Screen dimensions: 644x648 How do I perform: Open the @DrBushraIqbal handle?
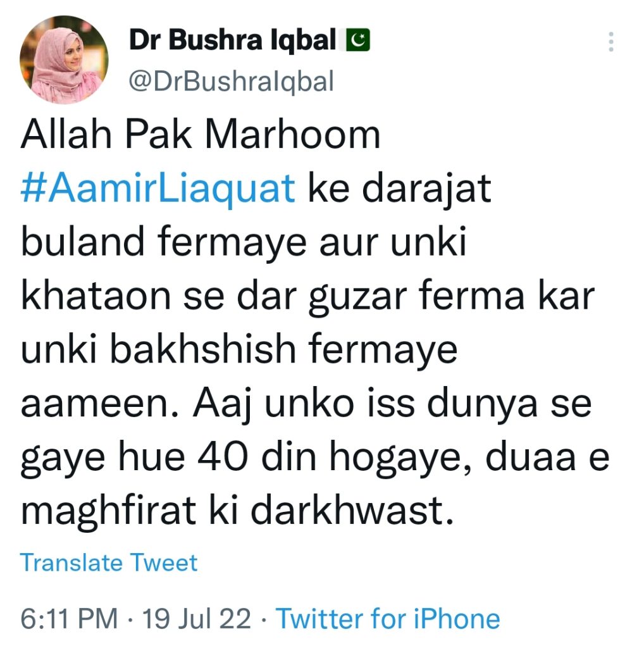click(x=232, y=82)
